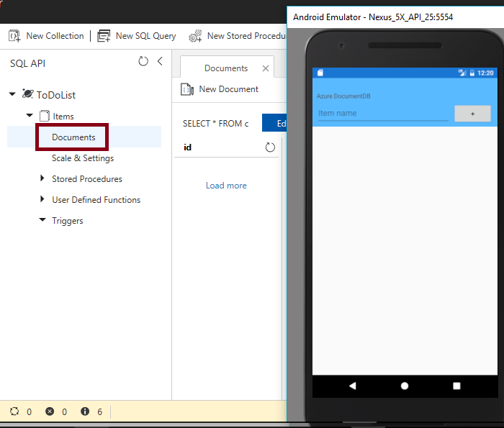Click the 12:20 clock in emulator
This screenshot has height=428, width=504.
click(485, 73)
